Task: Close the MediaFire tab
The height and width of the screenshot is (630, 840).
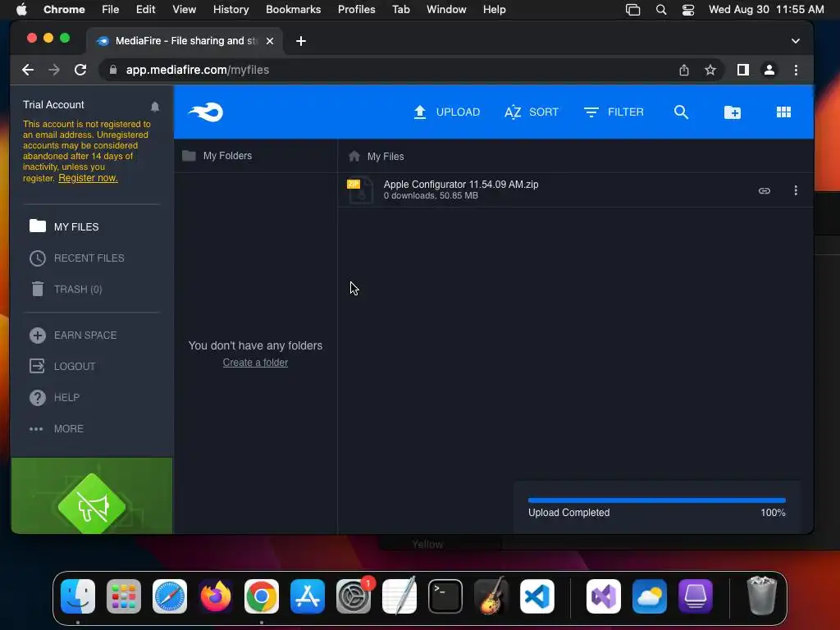Action: (x=270, y=41)
